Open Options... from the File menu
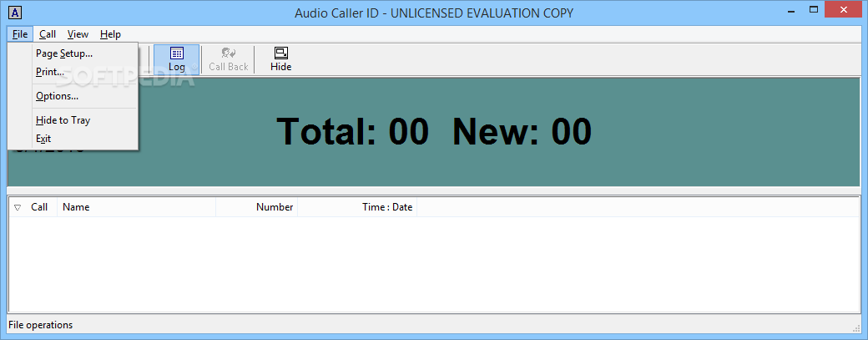Screen dimensions: 868x340 pyautogui.click(x=73, y=96)
